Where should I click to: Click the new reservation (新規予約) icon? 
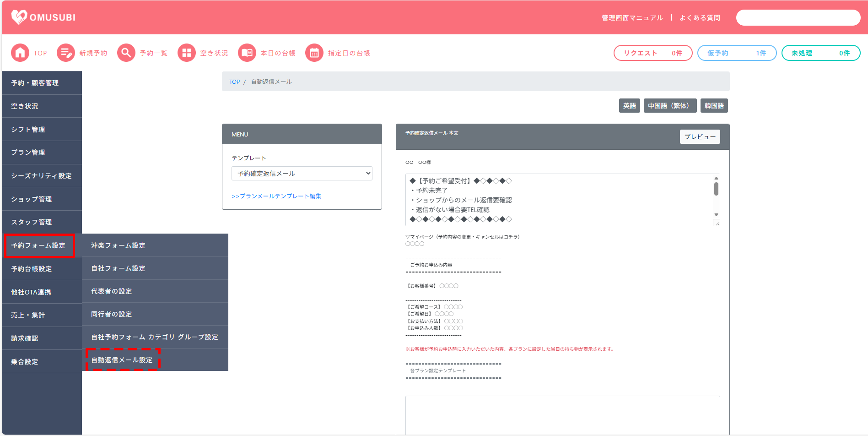66,53
